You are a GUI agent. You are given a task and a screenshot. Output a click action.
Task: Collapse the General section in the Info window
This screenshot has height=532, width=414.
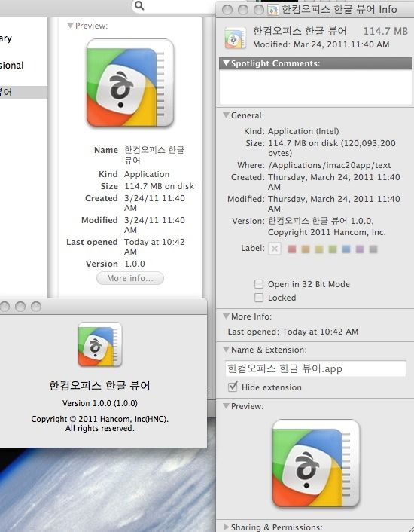(226, 115)
